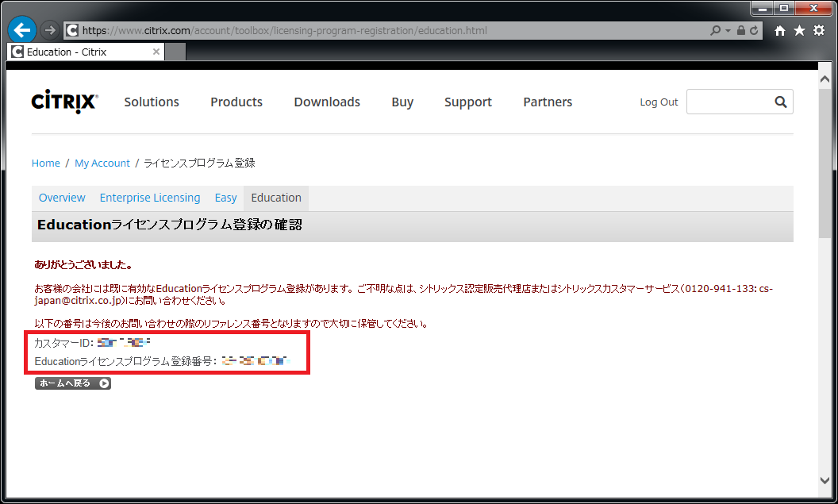Viewport: 838px width, 504px height.
Task: Open the Products menu
Action: pyautogui.click(x=236, y=102)
